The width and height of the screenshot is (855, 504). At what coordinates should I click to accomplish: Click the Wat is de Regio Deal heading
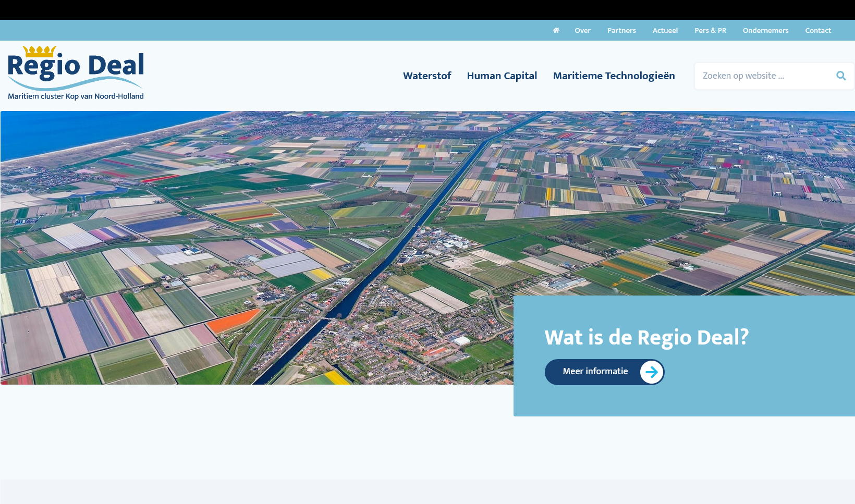pos(646,338)
